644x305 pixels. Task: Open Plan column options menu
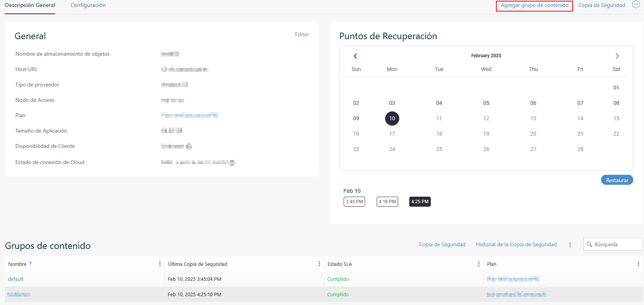pos(638,264)
